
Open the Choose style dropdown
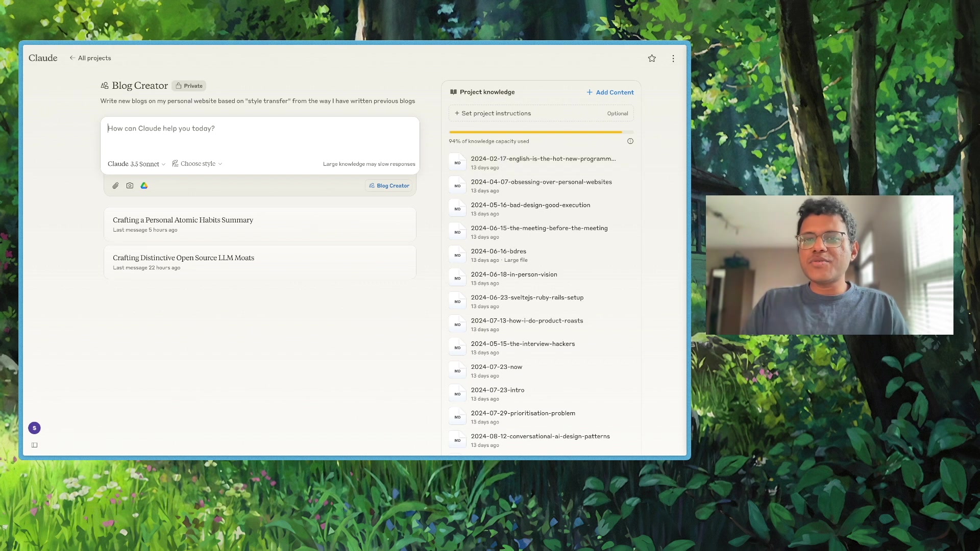point(197,164)
